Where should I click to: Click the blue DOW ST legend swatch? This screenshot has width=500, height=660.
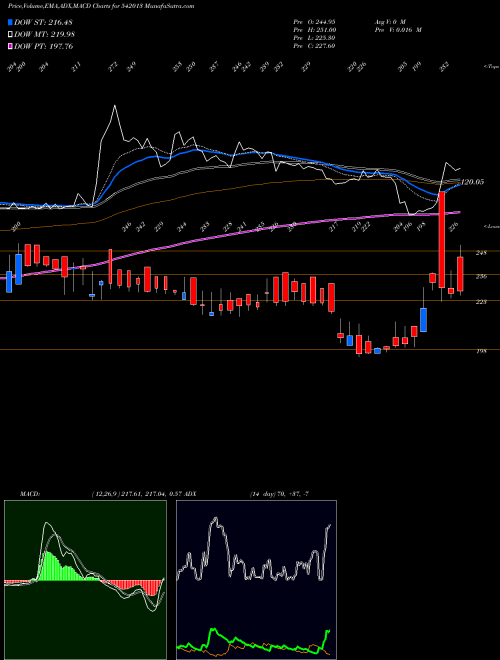click(x=10, y=22)
